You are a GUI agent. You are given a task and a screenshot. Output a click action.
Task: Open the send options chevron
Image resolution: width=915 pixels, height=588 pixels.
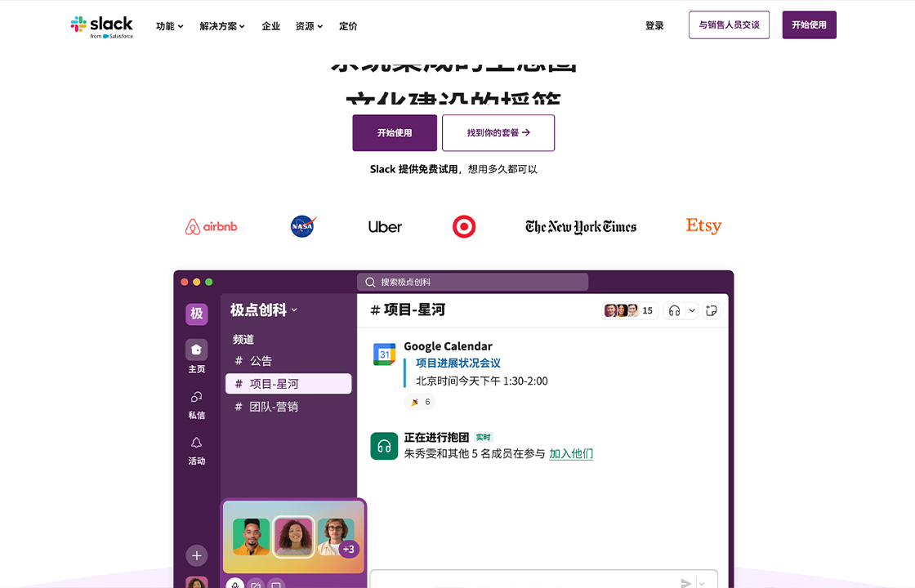pos(702,583)
